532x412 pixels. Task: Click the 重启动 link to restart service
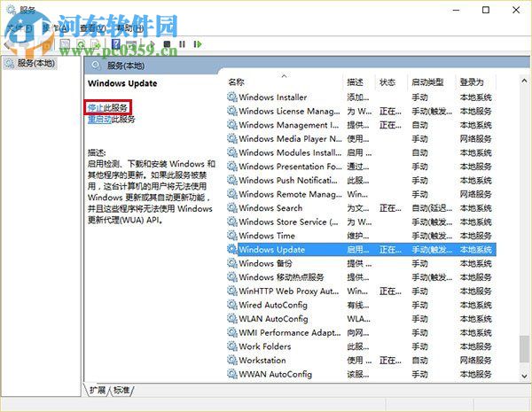coord(99,119)
